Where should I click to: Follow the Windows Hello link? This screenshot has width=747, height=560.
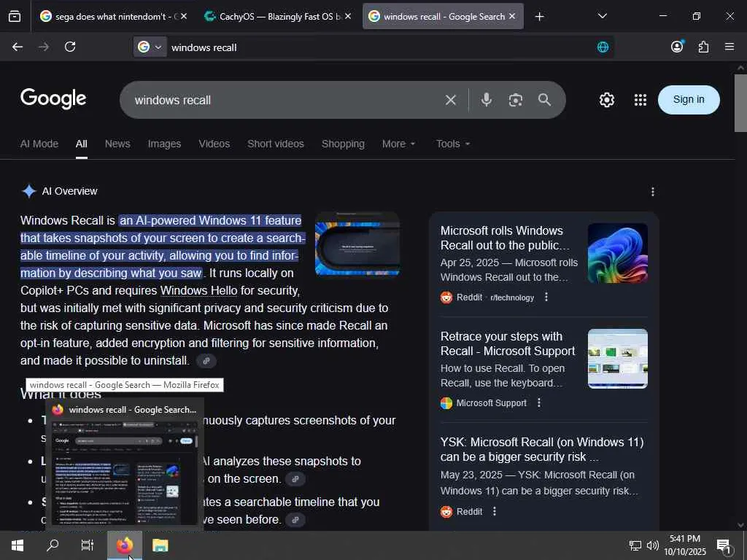click(198, 290)
